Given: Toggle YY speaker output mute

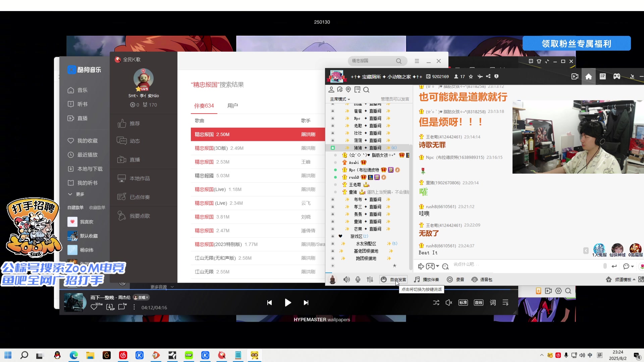Looking at the screenshot, I should click(x=346, y=280).
